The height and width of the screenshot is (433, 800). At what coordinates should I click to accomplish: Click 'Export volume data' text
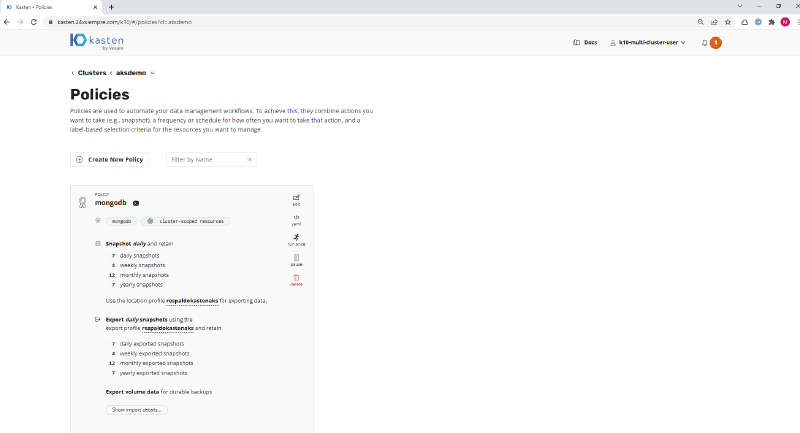(x=132, y=392)
